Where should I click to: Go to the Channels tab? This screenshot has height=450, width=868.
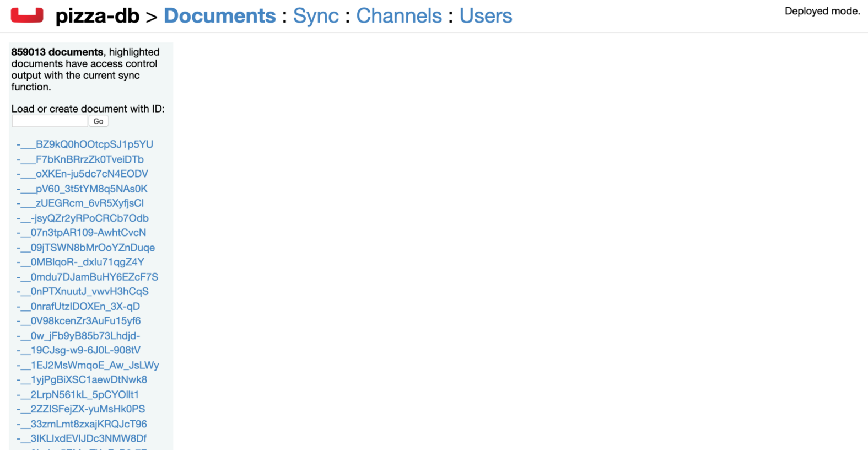coord(398,16)
